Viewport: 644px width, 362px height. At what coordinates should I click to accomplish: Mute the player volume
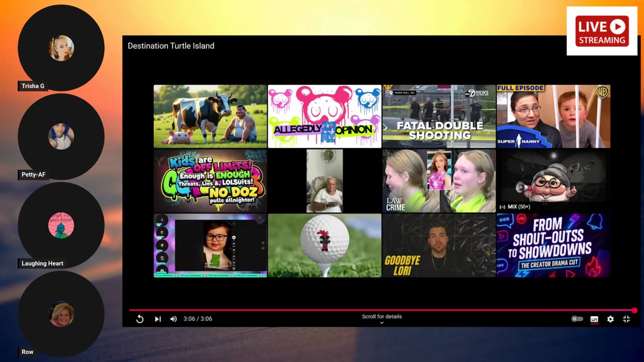174,319
